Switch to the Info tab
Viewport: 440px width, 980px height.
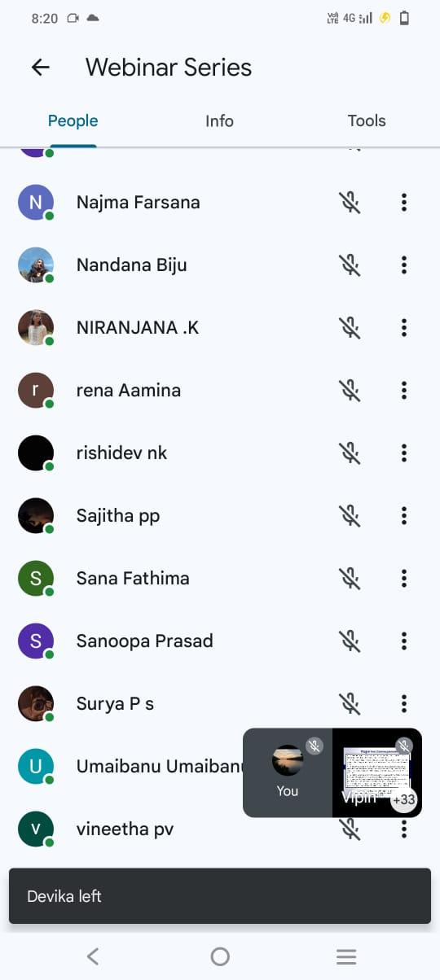click(219, 121)
